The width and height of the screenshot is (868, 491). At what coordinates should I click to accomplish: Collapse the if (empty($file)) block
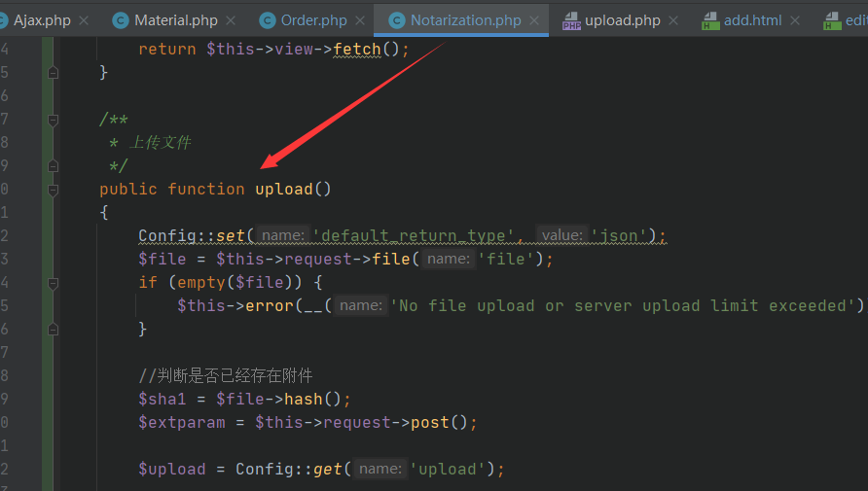tap(54, 284)
